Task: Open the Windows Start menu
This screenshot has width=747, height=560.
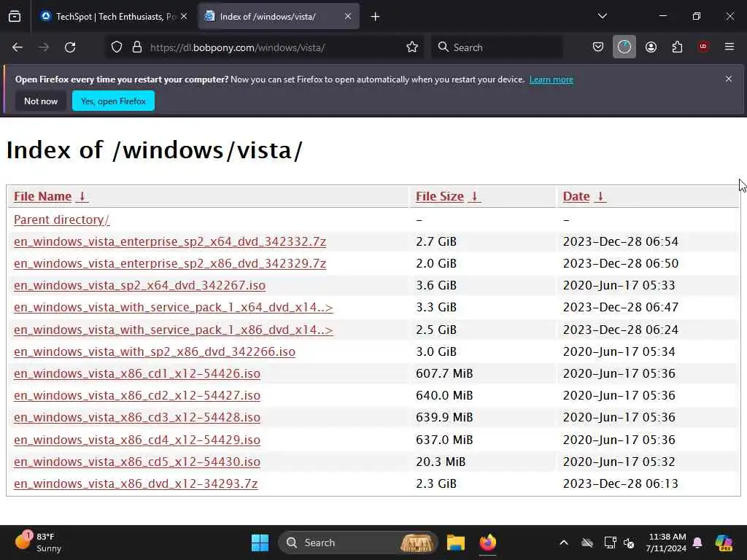Action: [x=260, y=542]
